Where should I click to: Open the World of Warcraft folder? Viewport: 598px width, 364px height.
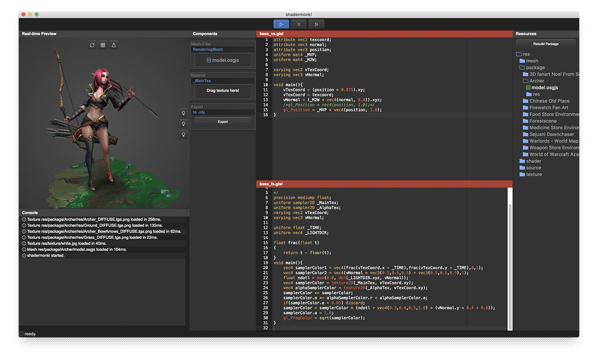coord(550,154)
